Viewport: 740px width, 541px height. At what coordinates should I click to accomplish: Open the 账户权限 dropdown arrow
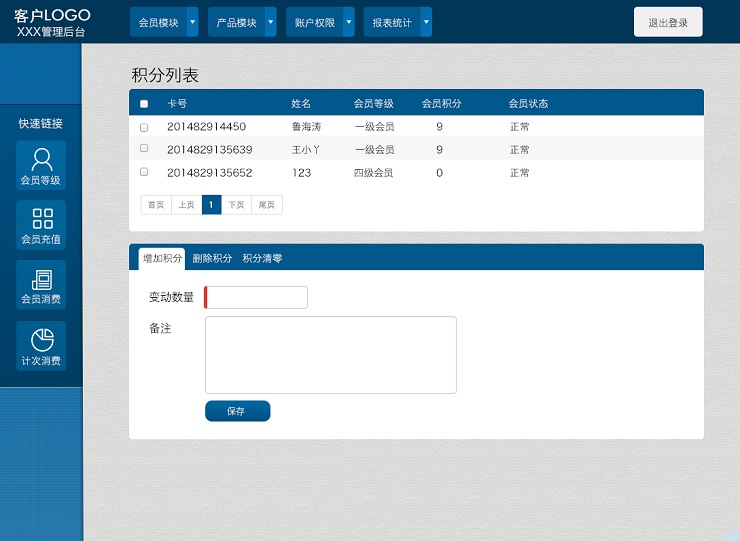coord(348,22)
